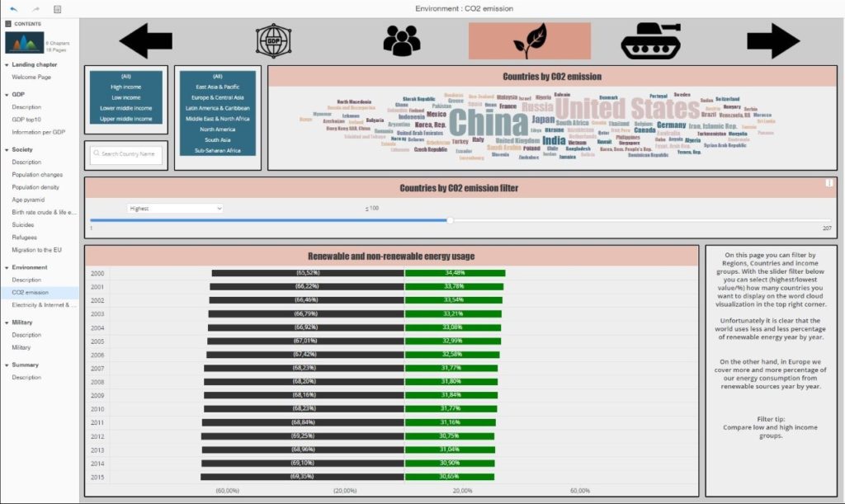This screenshot has width=845, height=504.
Task: Click the Contents panel icon
Action: pyautogui.click(x=8, y=24)
